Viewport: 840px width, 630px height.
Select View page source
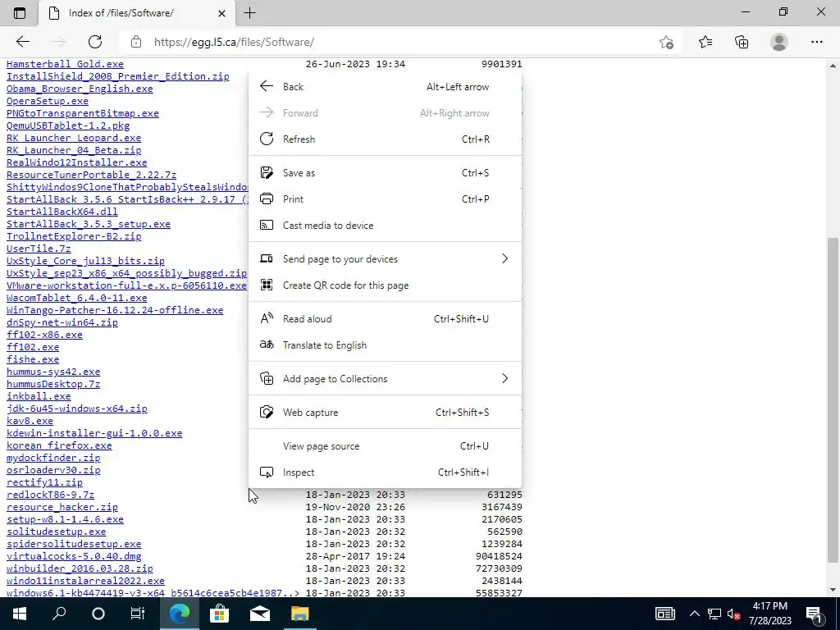click(x=386, y=446)
